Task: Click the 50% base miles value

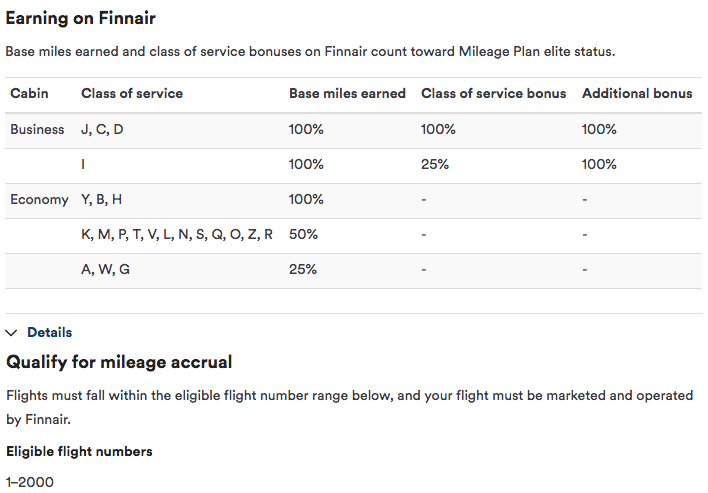Action: coord(303,234)
